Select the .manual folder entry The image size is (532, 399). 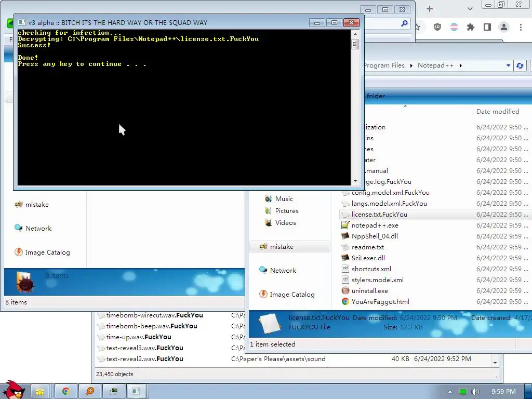pyautogui.click(x=376, y=170)
